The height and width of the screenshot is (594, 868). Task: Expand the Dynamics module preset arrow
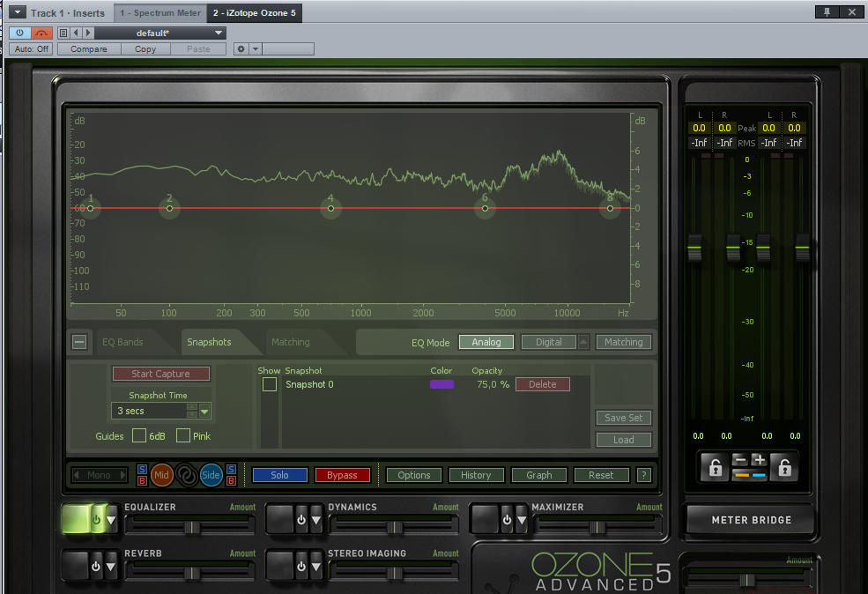click(315, 520)
